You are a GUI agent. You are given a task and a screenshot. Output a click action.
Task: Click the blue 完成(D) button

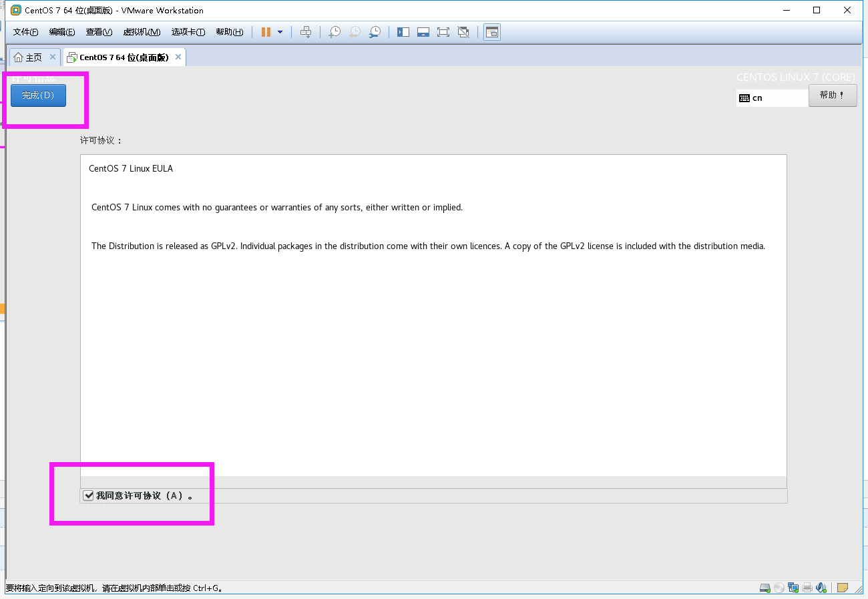38,95
